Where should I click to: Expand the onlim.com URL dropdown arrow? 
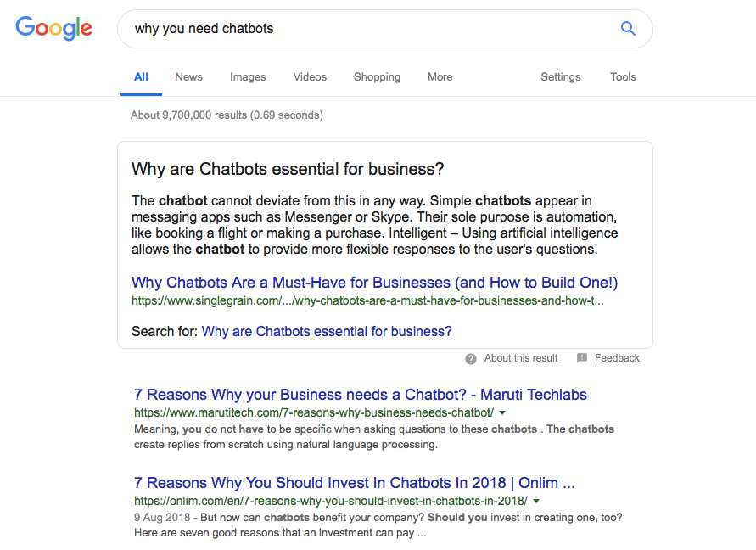536,502
